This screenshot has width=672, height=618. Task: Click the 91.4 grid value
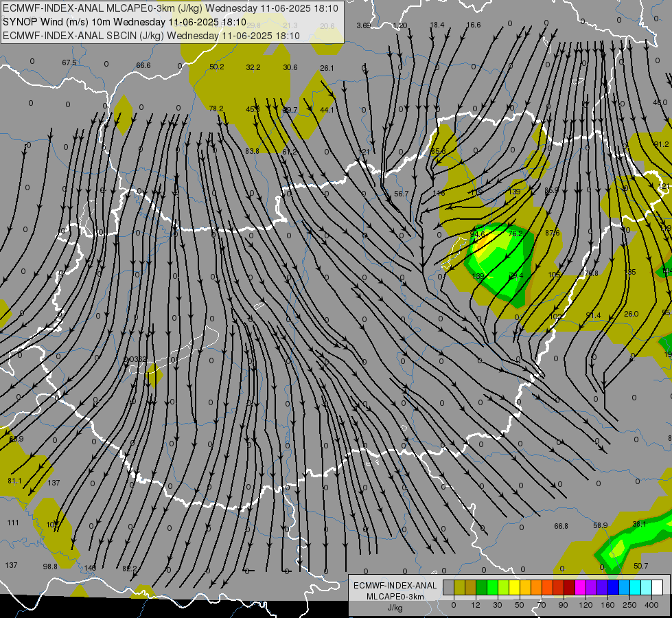593,315
